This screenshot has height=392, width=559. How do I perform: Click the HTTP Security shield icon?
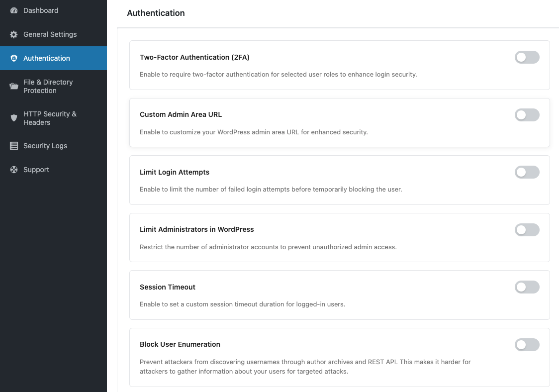14,118
